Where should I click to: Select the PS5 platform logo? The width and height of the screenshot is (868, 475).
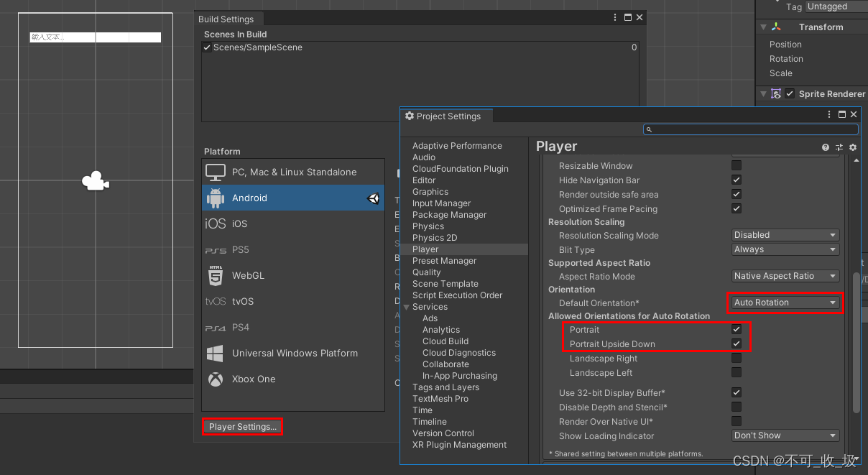pos(216,250)
